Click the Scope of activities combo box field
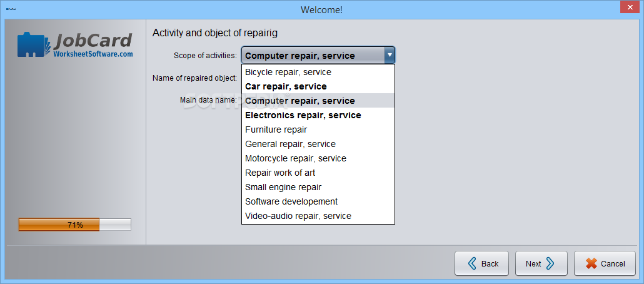Viewport: 644px width, 284px height. [x=318, y=55]
